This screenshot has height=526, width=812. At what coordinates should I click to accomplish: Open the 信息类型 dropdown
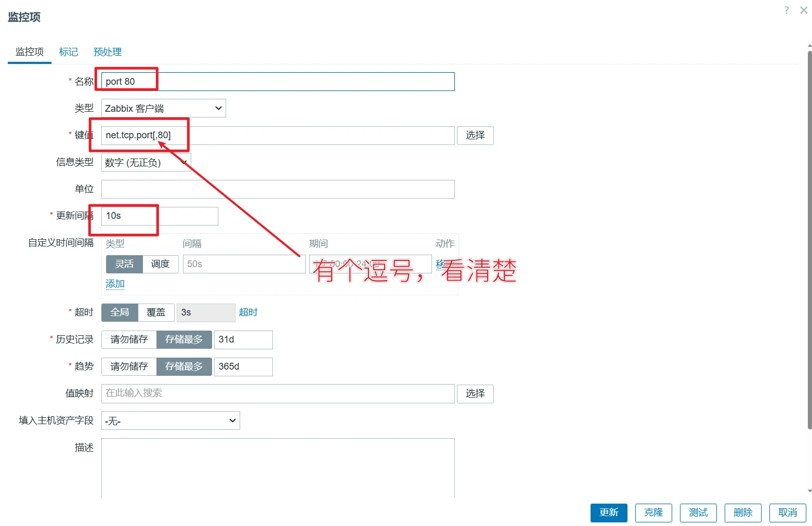[146, 163]
